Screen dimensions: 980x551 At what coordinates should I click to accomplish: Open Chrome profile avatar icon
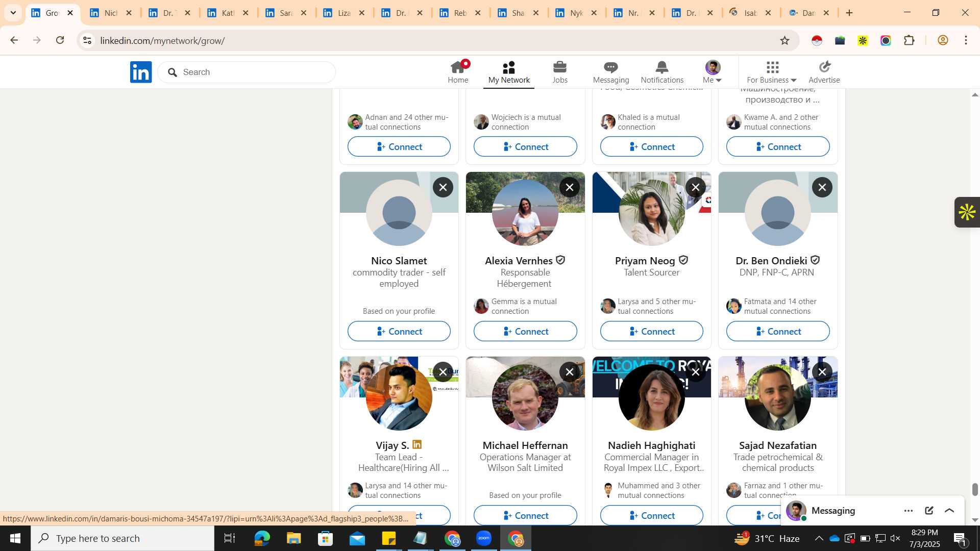coord(943,40)
